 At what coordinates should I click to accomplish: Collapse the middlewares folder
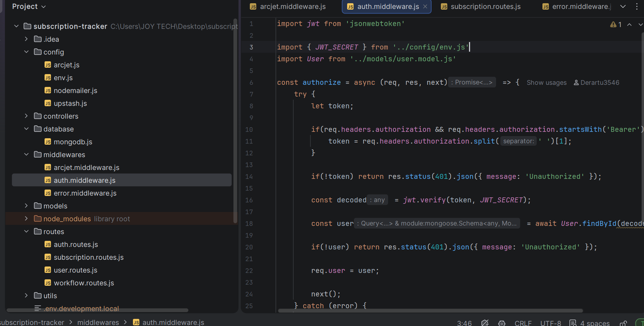(x=26, y=155)
